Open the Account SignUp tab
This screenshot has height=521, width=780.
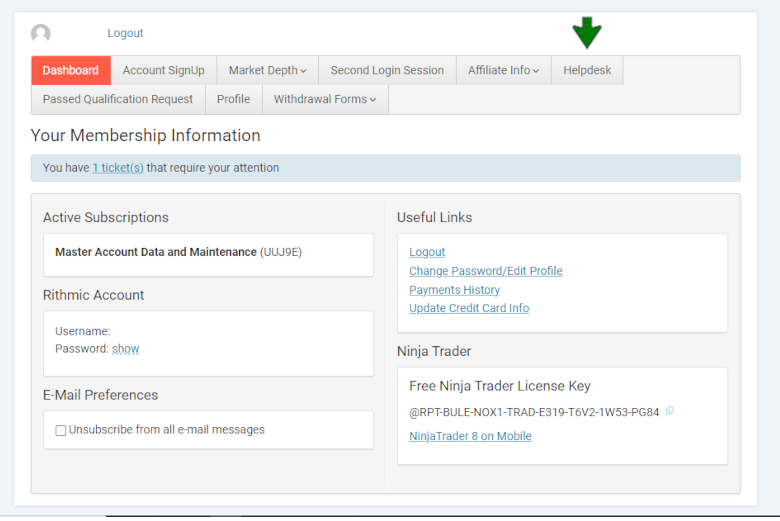[163, 70]
